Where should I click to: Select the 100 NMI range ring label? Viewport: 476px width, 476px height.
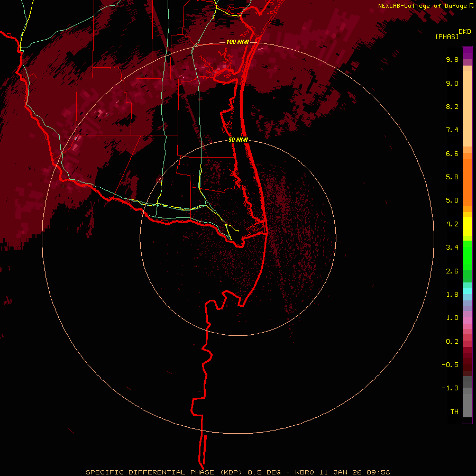[237, 42]
